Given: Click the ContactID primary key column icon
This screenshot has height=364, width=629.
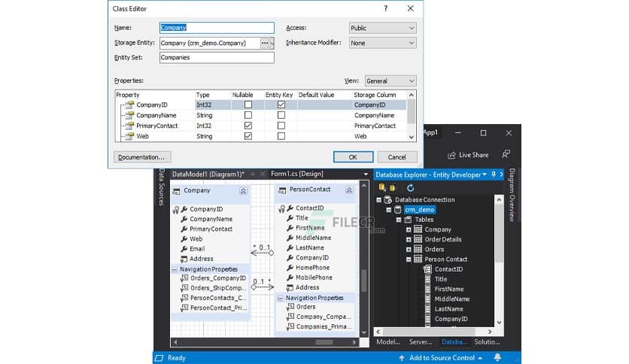Looking at the screenshot, I should (427, 269).
